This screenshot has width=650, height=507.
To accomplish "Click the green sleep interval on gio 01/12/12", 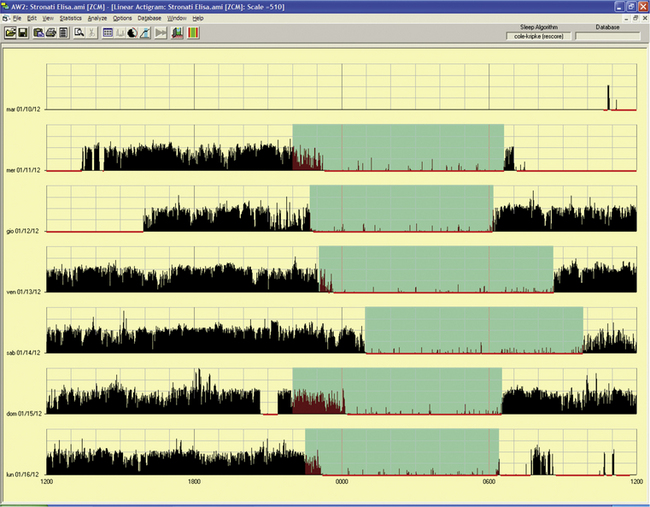I will (401, 208).
